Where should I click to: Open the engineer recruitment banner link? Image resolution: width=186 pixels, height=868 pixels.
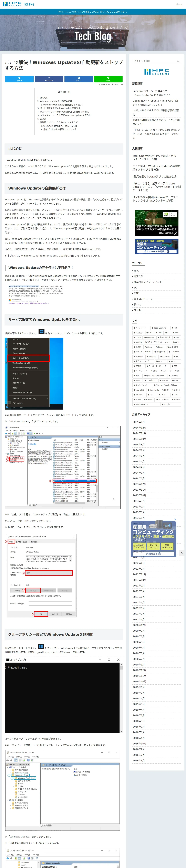[93, 12]
